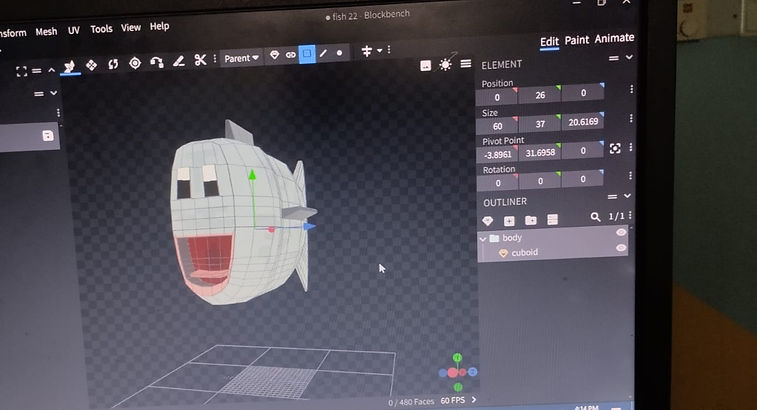Image resolution: width=757 pixels, height=410 pixels.
Task: Collapse the Element panel chevron
Action: coord(629,57)
